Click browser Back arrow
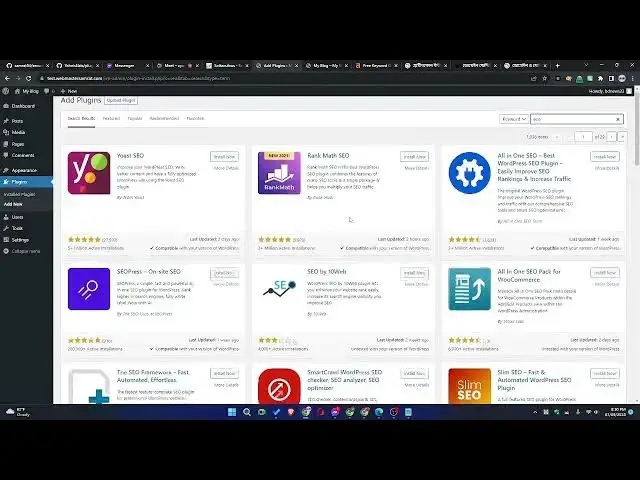Image resolution: width=640 pixels, height=480 pixels. [x=7, y=78]
